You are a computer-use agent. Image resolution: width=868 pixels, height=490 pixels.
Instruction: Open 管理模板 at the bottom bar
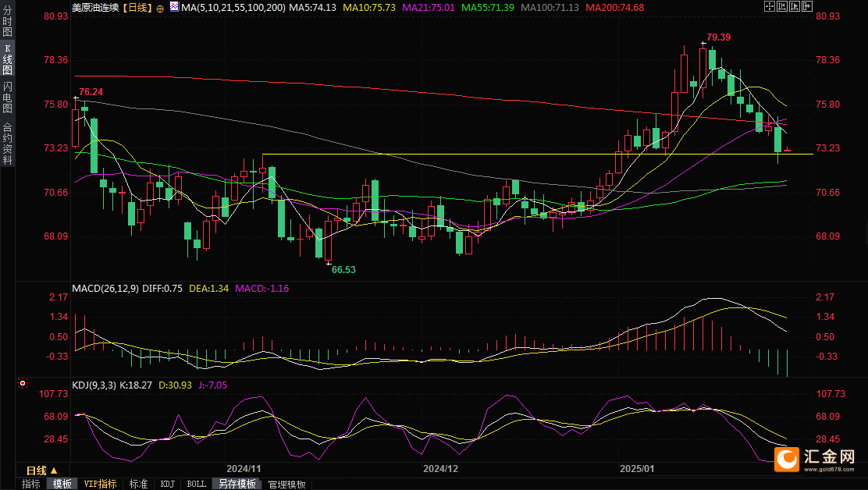286,484
